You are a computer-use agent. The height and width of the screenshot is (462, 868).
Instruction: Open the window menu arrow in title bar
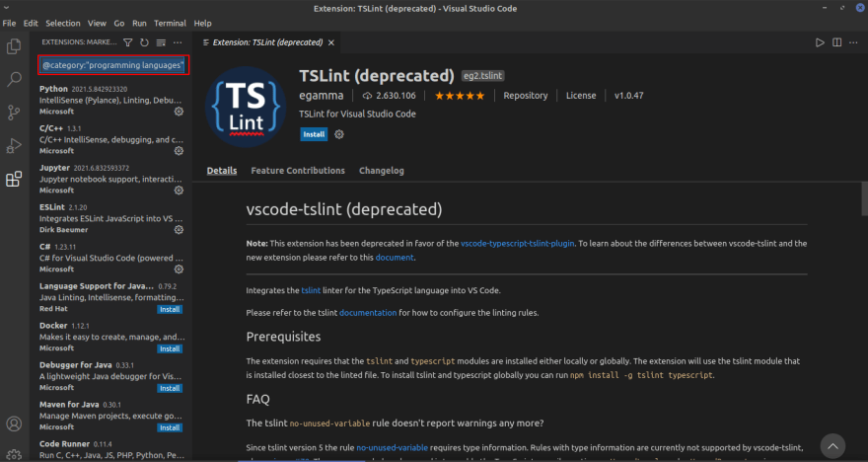6,8
